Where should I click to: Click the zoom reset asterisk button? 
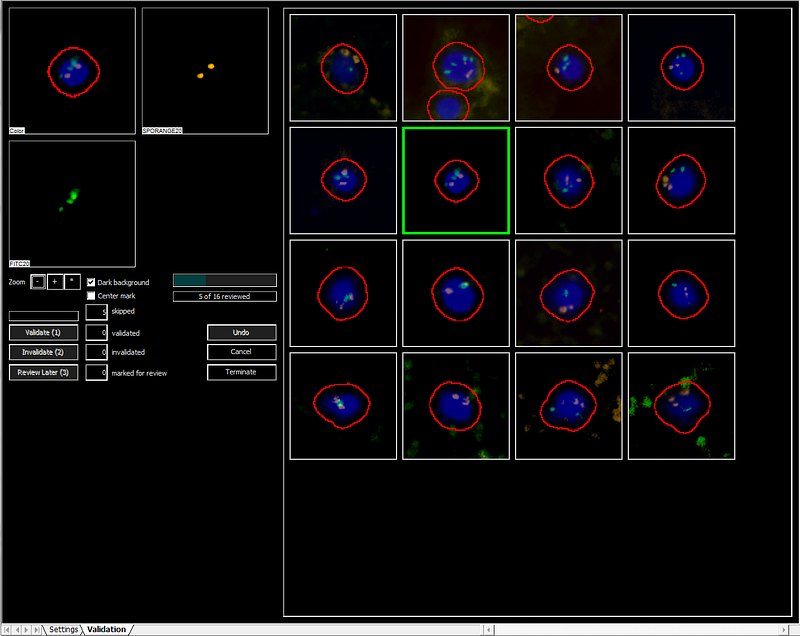pyautogui.click(x=72, y=283)
